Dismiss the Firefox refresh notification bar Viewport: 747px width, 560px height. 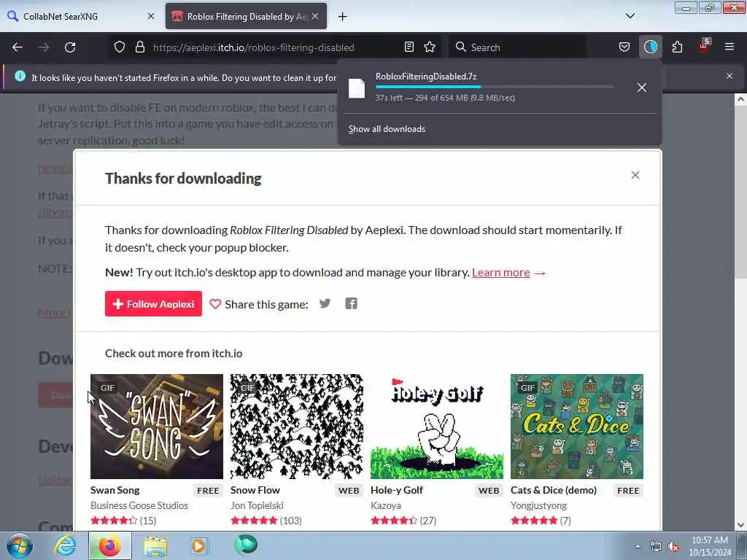[x=729, y=76]
